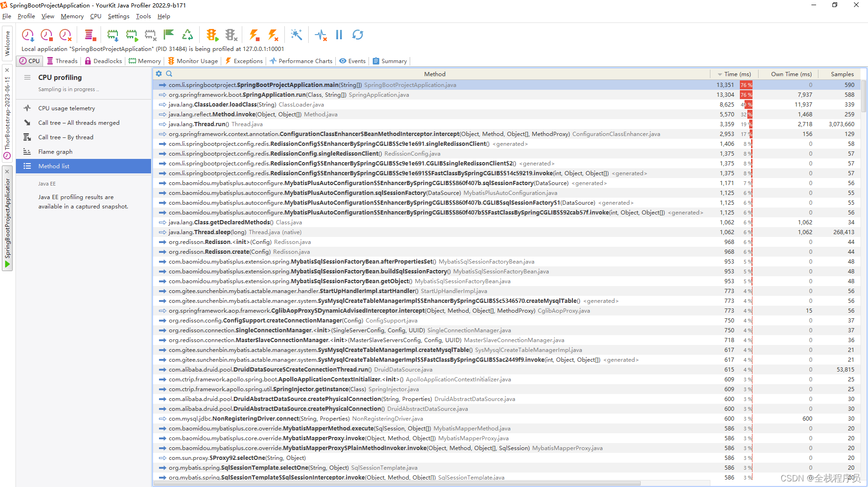Capture memory snapshot with the memory-chip download icon
Screen dimensions: 868x487
(x=113, y=35)
